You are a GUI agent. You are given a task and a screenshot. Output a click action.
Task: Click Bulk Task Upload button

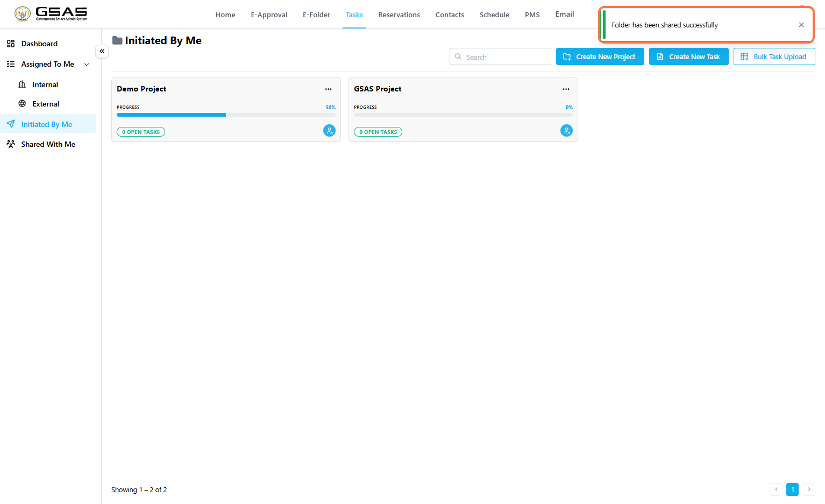coord(774,56)
